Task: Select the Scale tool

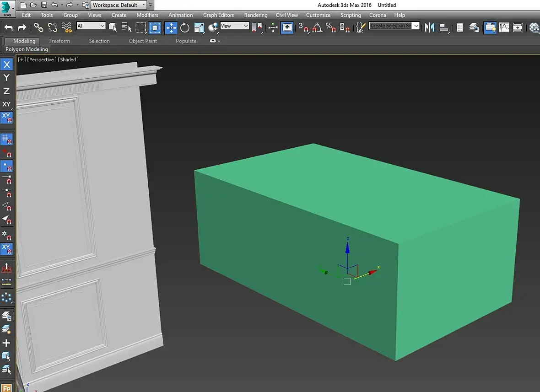Action: pyautogui.click(x=199, y=27)
